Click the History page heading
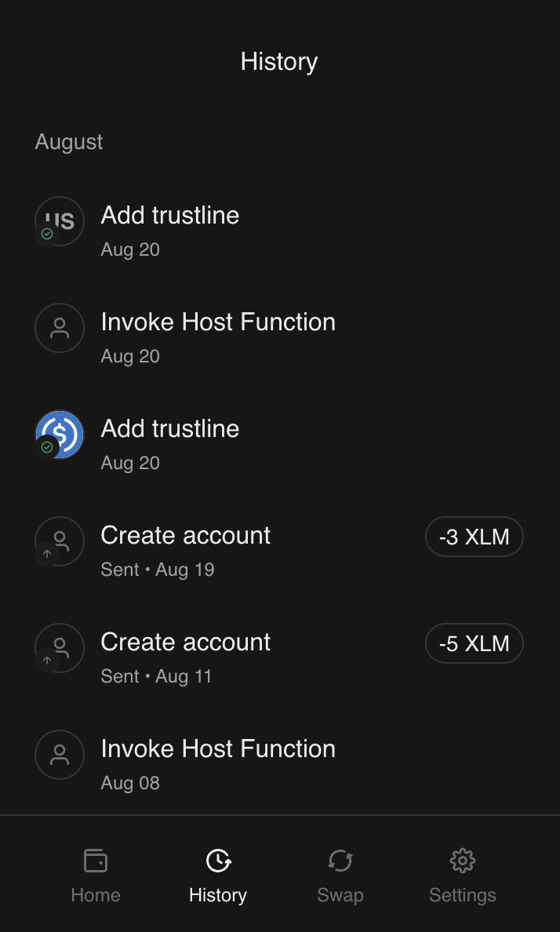 (279, 62)
